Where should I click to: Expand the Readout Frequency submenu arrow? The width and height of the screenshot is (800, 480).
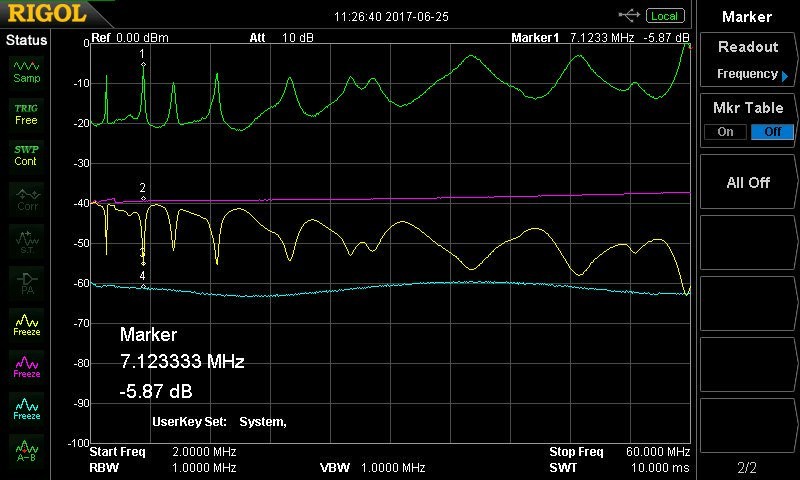[784, 76]
